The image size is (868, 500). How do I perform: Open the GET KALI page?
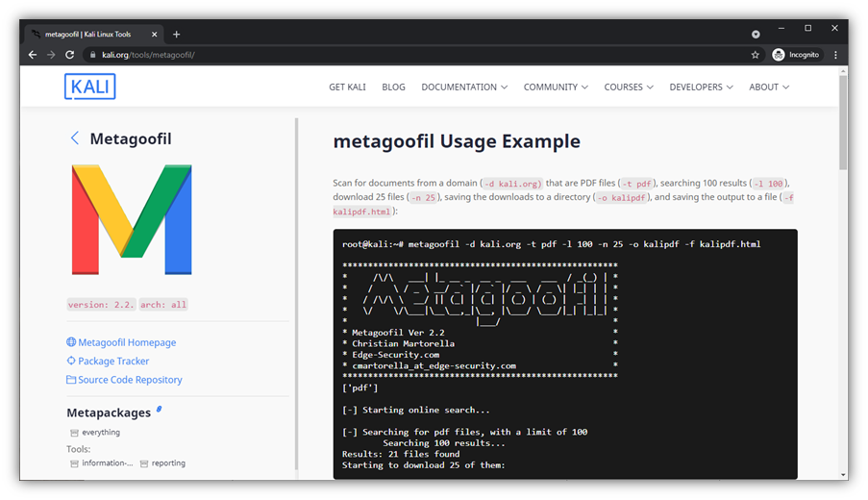tap(347, 87)
